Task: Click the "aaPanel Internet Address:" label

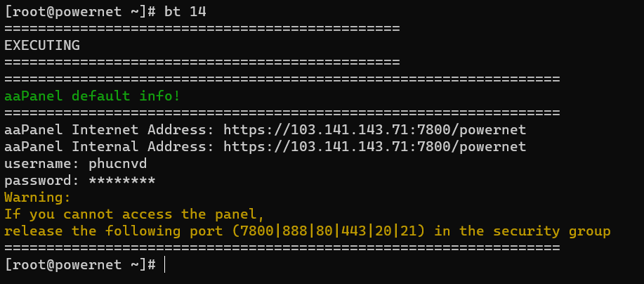Action: (110, 130)
